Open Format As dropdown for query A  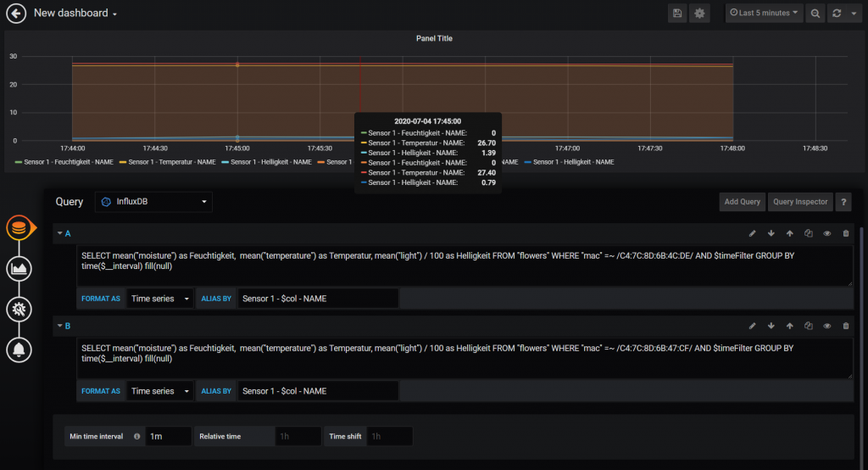(160, 299)
